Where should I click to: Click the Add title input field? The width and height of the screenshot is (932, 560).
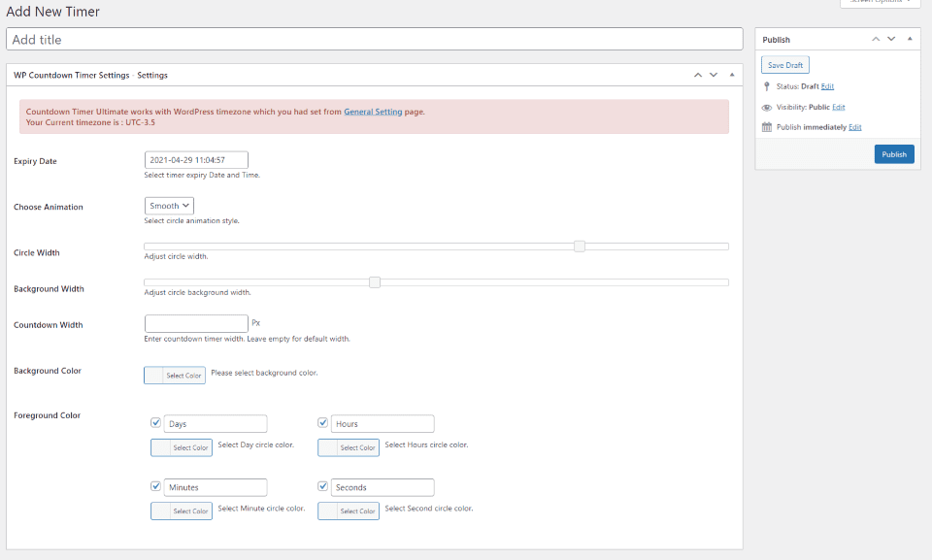375,39
